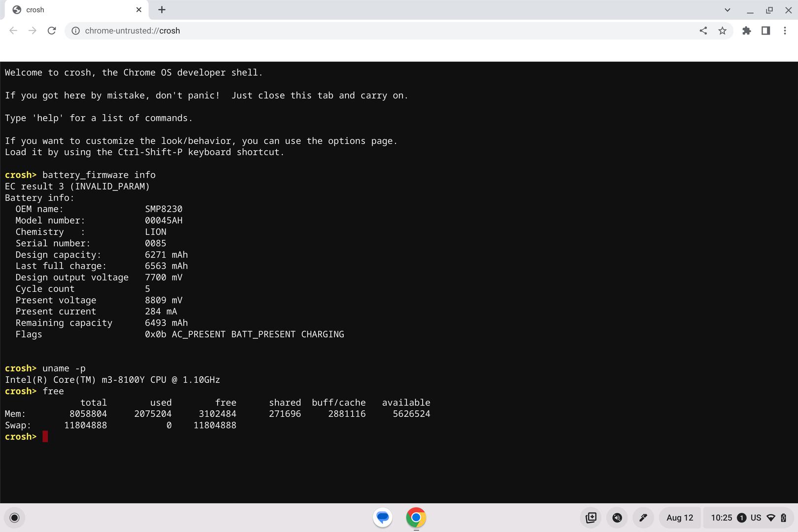Click the available memory value 5626524
This screenshot has width=798, height=532.
(411, 414)
